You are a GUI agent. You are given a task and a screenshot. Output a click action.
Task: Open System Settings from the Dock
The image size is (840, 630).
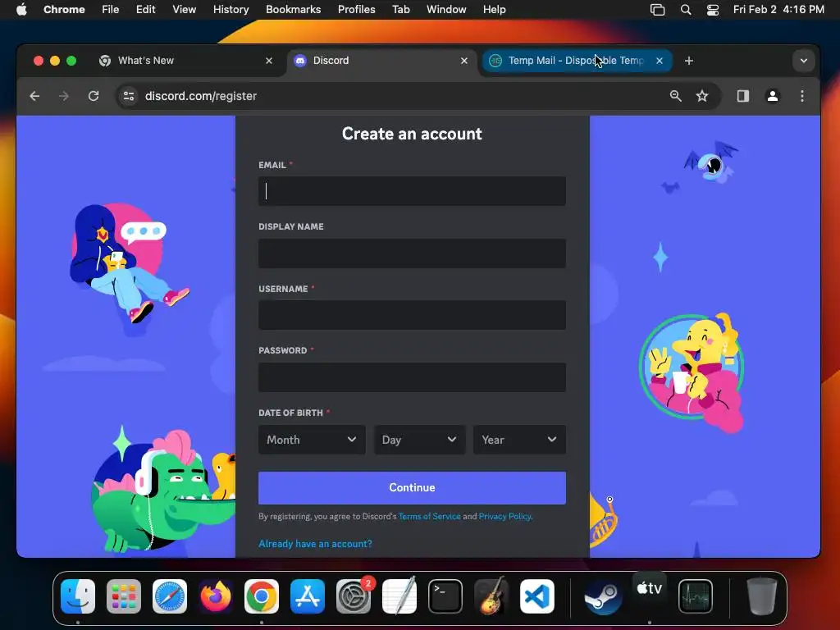(x=354, y=596)
